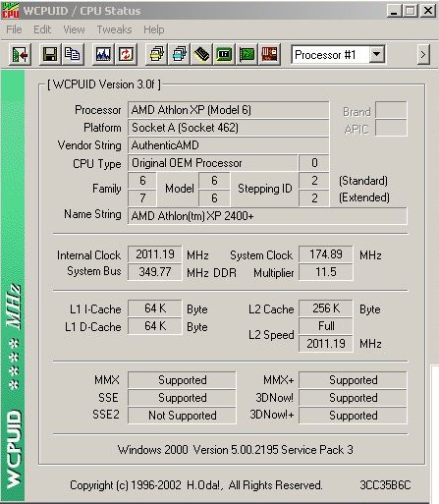
Task: Click the AuthenticAMD vendor string field
Action: [x=228, y=145]
